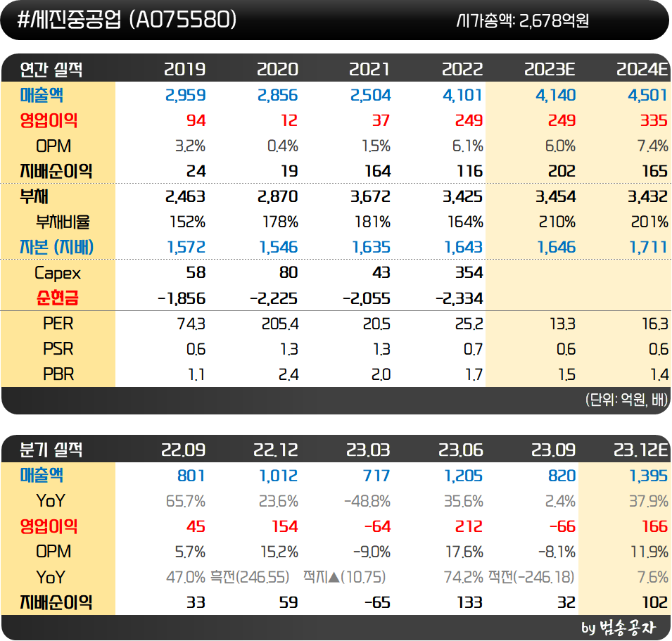Click the PBR row label
The height and width of the screenshot is (641, 672).
pos(58,374)
